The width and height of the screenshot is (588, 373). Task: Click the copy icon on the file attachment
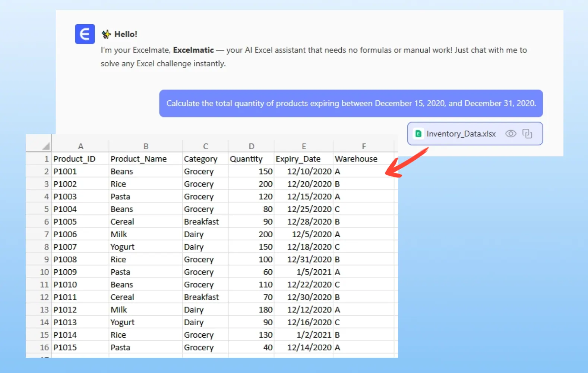pyautogui.click(x=527, y=134)
